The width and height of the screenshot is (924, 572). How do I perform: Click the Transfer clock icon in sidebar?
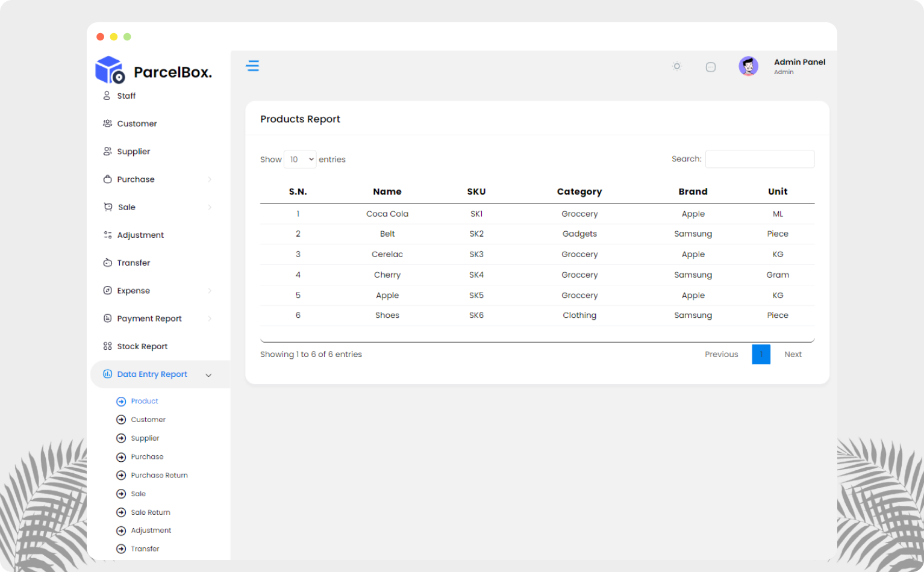(107, 263)
